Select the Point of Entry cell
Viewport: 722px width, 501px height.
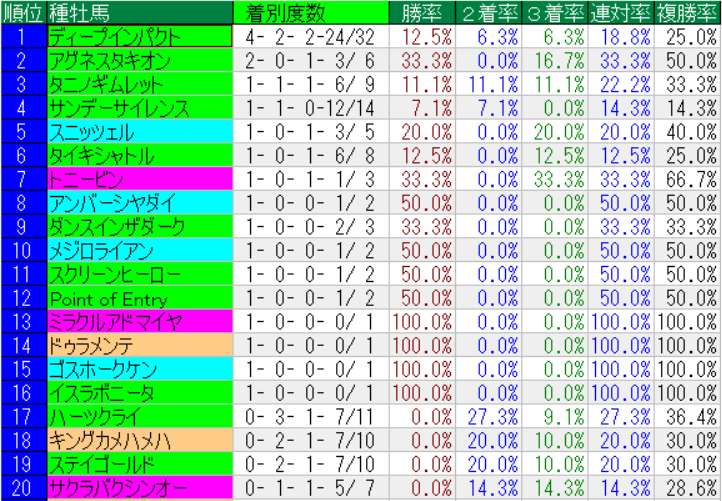tap(140, 298)
